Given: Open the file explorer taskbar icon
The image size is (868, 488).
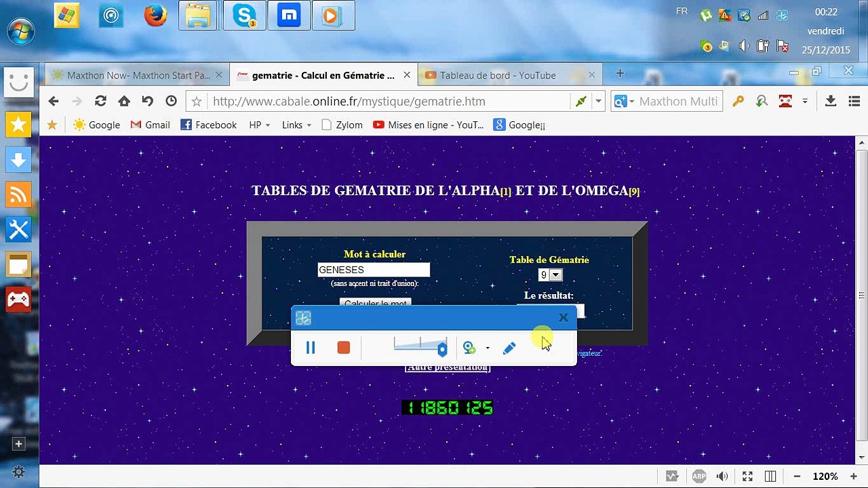Looking at the screenshot, I should pos(197,16).
